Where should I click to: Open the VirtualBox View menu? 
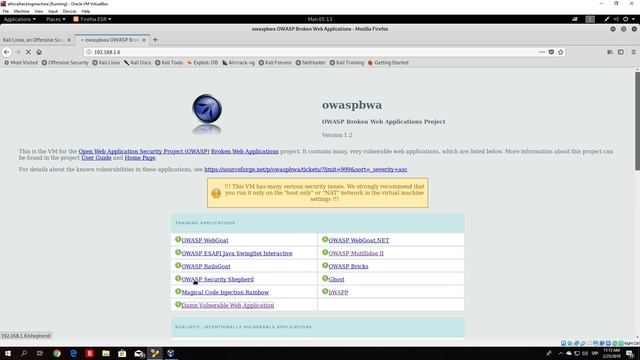tap(38, 11)
